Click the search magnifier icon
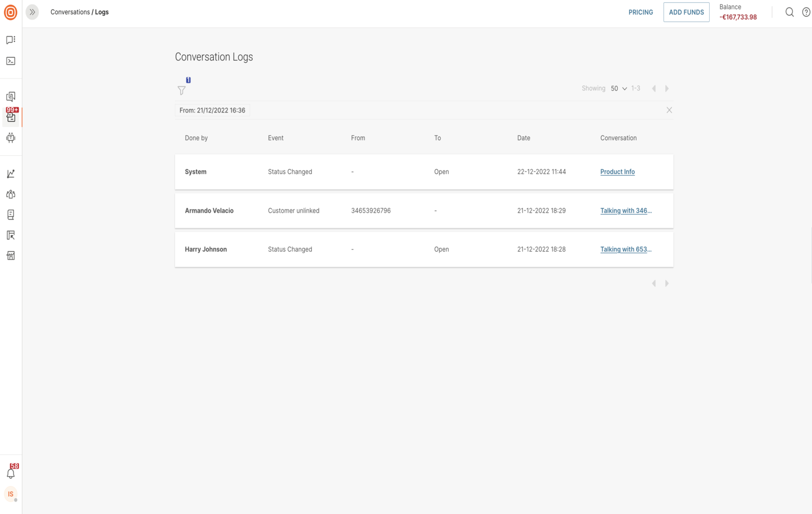Image resolution: width=812 pixels, height=514 pixels. pyautogui.click(x=789, y=12)
